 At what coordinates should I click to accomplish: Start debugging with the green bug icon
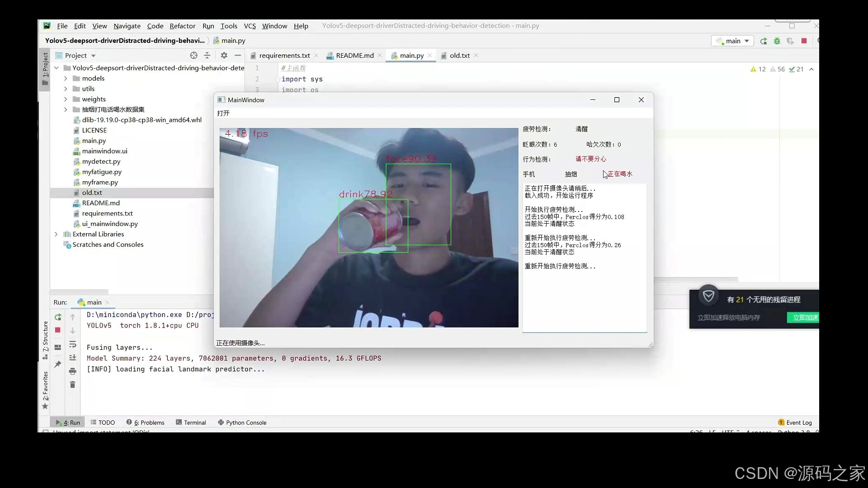coord(777,41)
